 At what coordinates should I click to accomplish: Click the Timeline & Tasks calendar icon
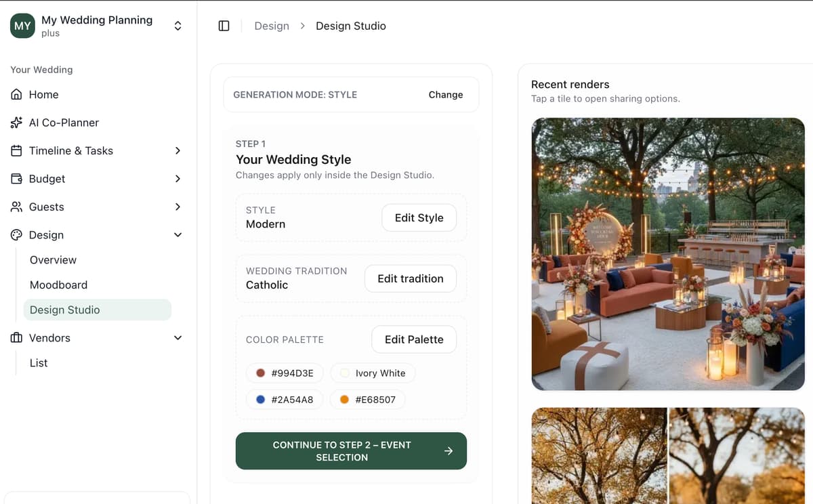point(16,150)
